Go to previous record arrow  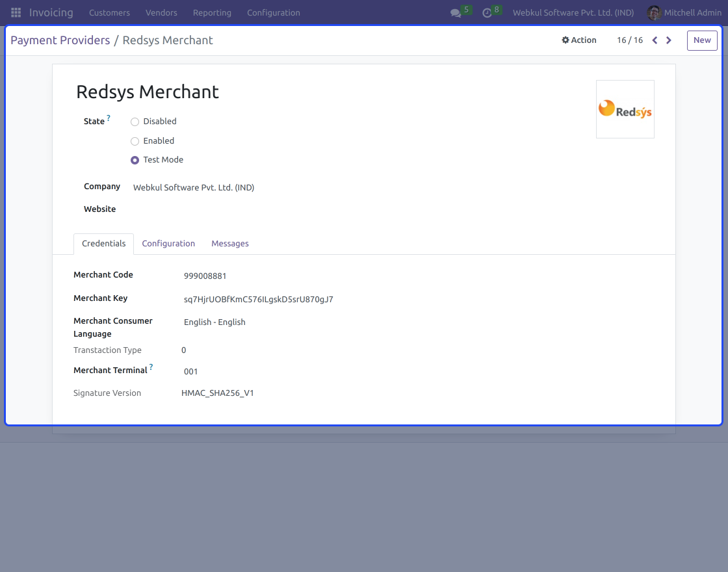[x=655, y=40]
